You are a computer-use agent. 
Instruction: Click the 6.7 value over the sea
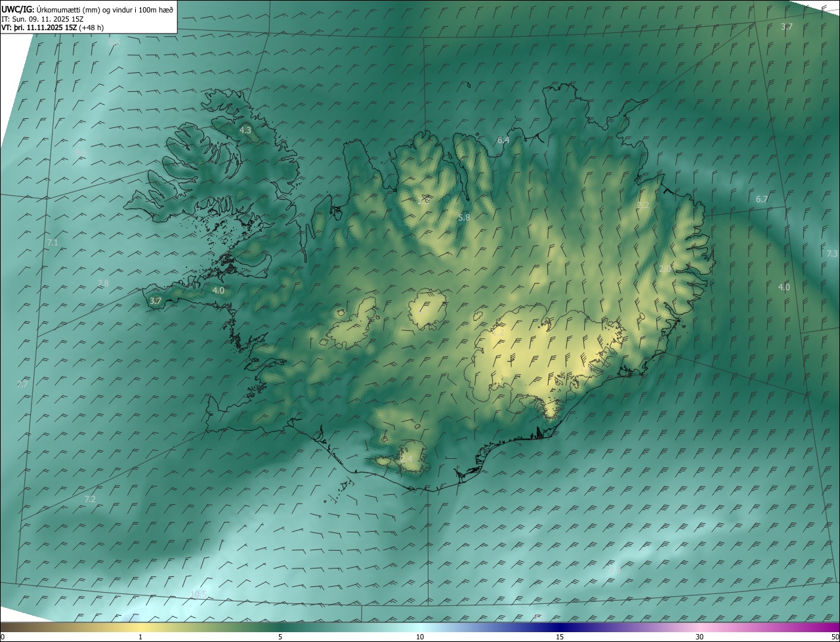tap(762, 199)
